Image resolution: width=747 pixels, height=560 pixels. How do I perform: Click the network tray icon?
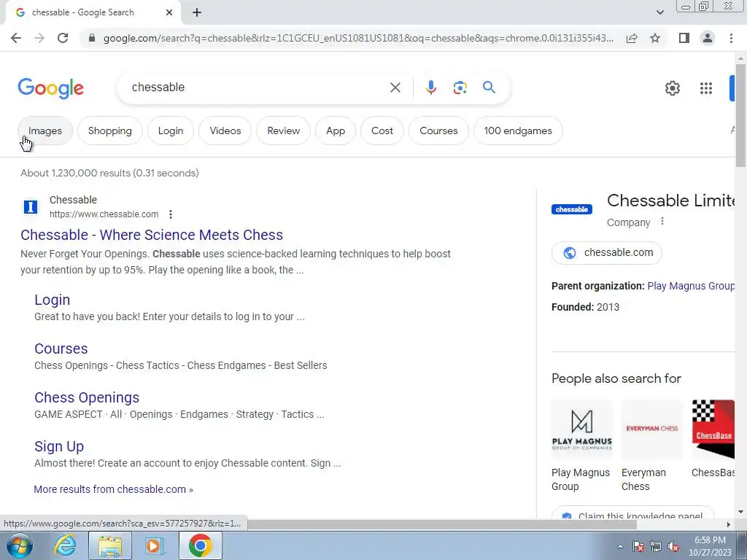pyautogui.click(x=656, y=547)
